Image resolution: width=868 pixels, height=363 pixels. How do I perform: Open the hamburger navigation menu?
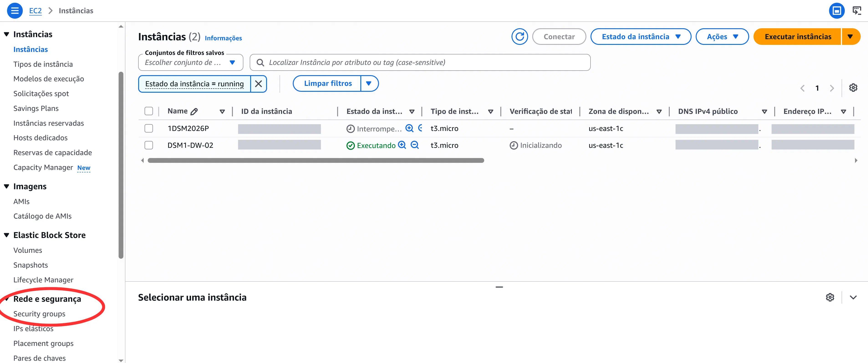click(15, 11)
